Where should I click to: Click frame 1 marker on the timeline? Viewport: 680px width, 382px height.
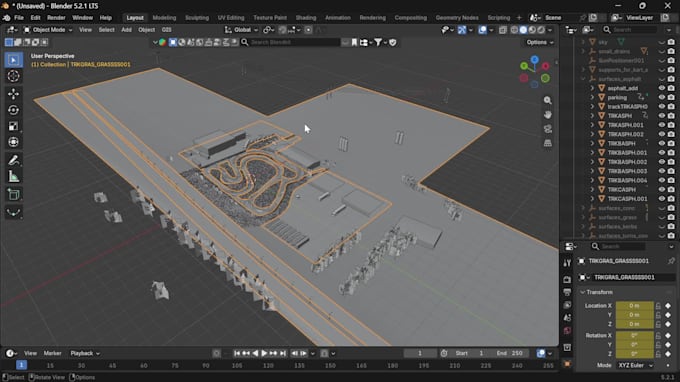click(x=21, y=366)
